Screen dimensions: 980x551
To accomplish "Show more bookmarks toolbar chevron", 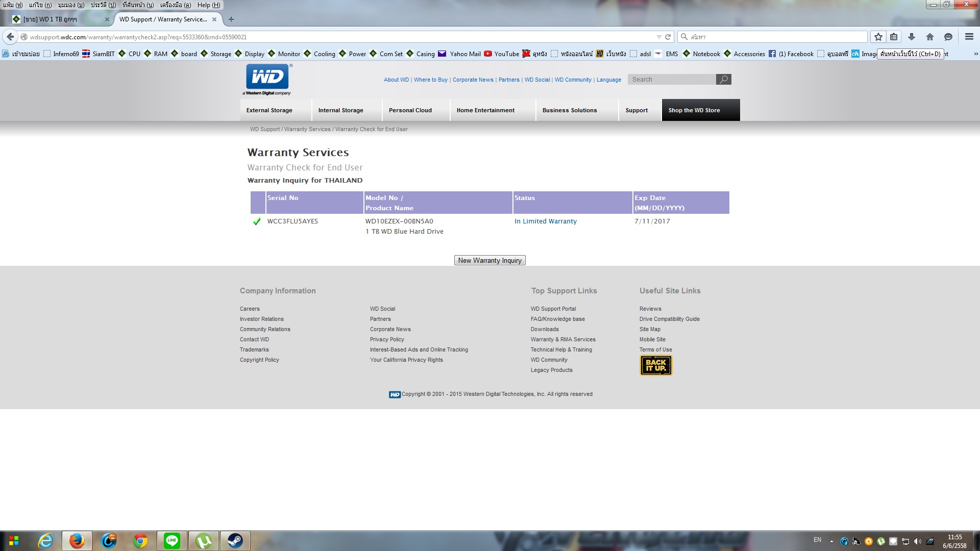I will 975,54.
